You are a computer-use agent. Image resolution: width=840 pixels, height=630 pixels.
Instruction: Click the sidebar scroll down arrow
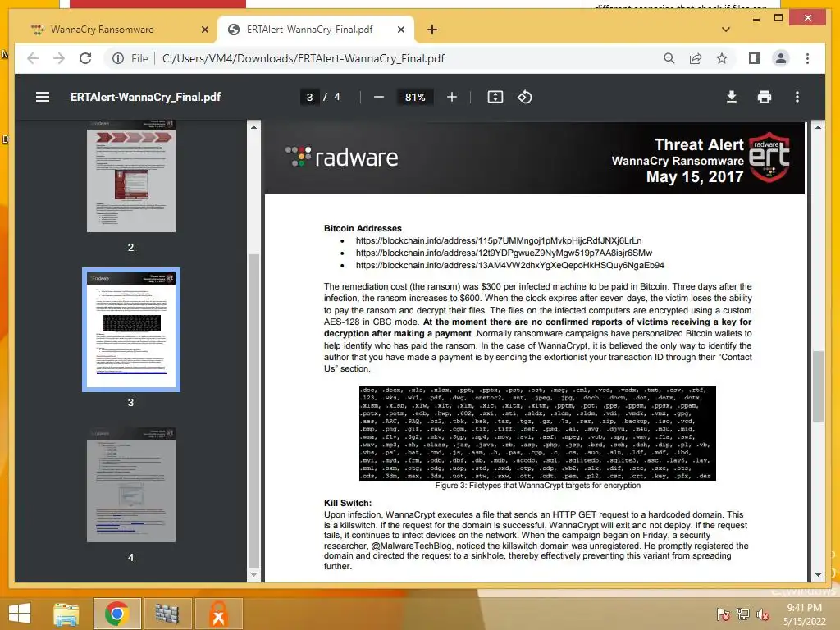point(254,575)
